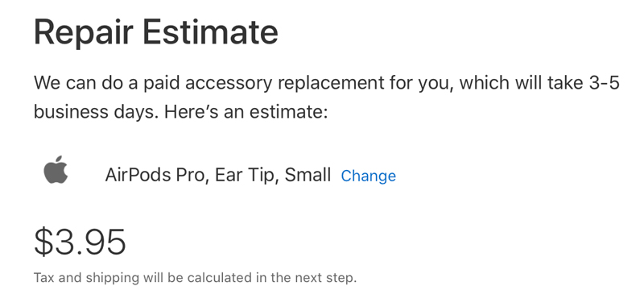644x307 pixels.
Task: Click the $3.95 price amount
Action: pyautogui.click(x=80, y=242)
